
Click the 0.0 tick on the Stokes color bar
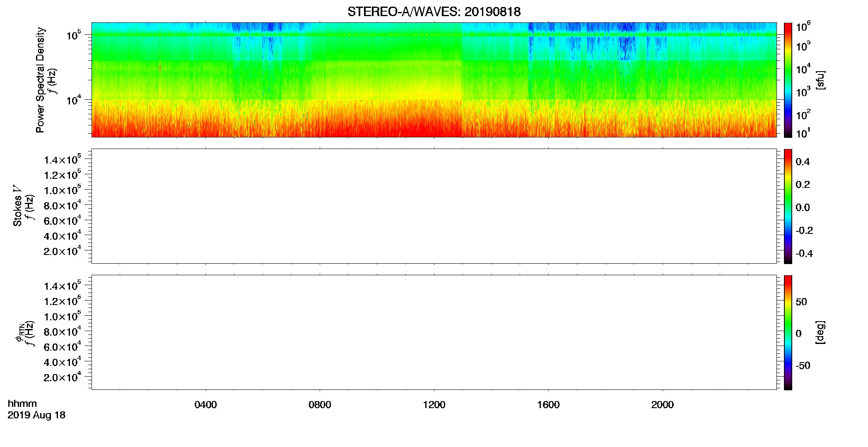[x=803, y=207]
